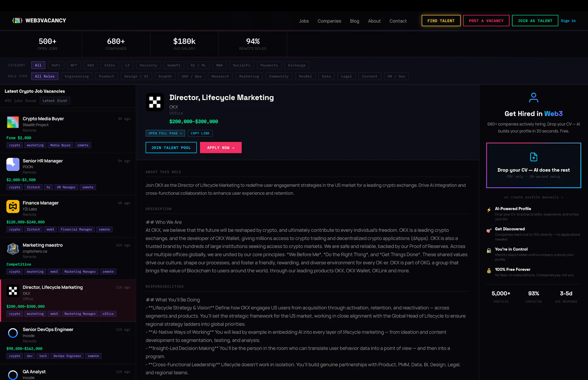The image size is (588, 380).
Task: Click or create profile manually link
Action: (534, 197)
